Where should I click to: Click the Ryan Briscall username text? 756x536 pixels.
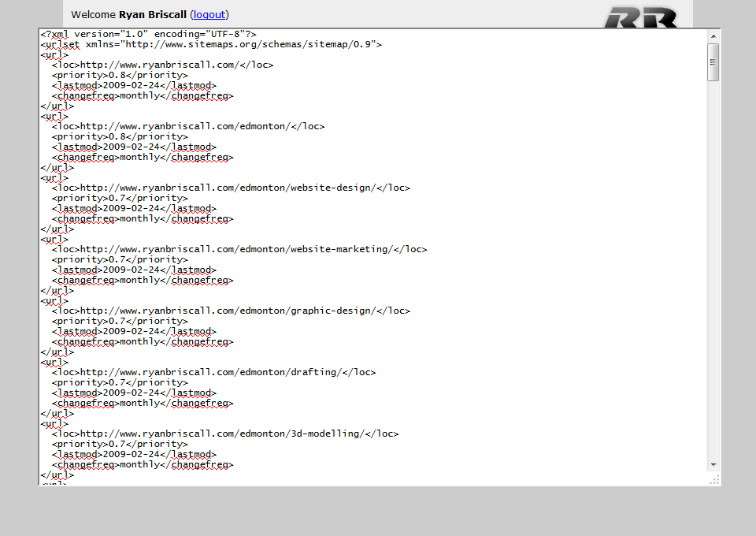pyautogui.click(x=153, y=14)
